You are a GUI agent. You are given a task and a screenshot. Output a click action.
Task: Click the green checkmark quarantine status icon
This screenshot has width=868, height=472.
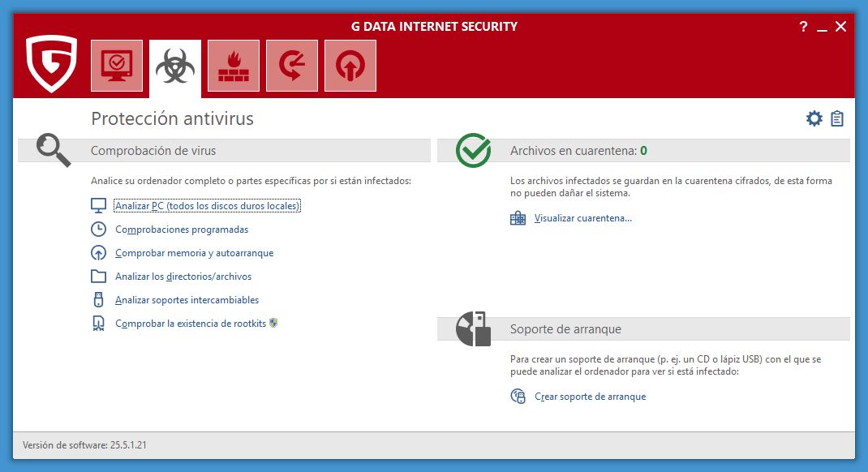tap(473, 150)
